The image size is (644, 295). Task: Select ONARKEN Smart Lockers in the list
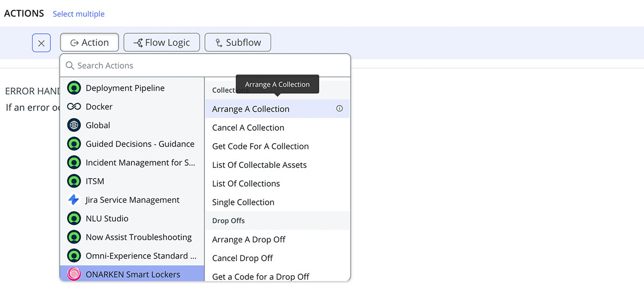[x=132, y=274]
